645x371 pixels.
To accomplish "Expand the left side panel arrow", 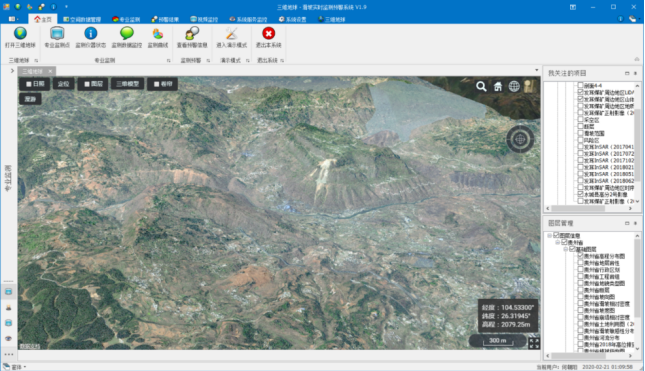I will pos(12,71).
